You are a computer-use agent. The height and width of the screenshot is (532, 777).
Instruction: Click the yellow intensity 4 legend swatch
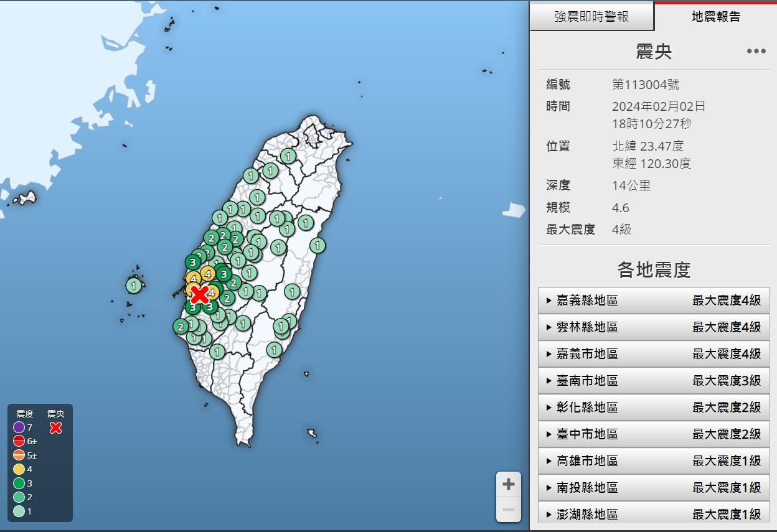pyautogui.click(x=19, y=469)
